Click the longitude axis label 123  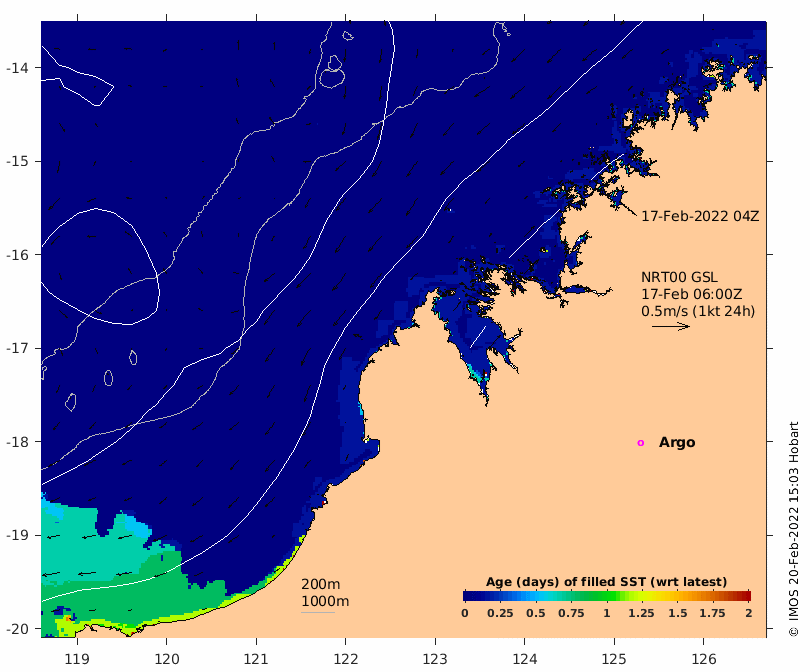(435, 659)
